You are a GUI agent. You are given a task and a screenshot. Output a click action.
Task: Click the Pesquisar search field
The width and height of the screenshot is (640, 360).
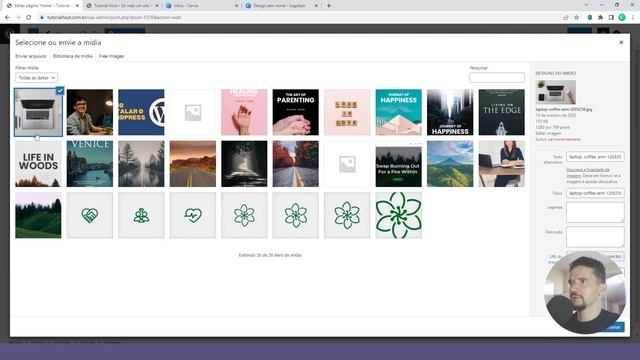tap(497, 78)
